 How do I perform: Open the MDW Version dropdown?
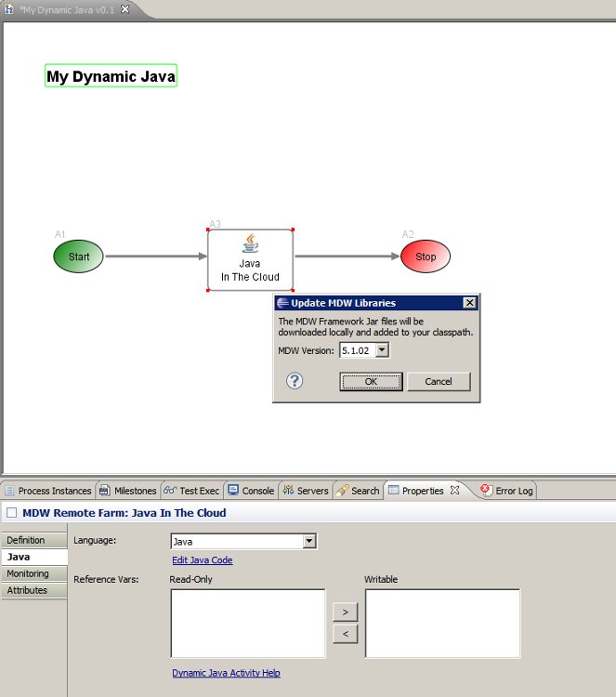[382, 350]
